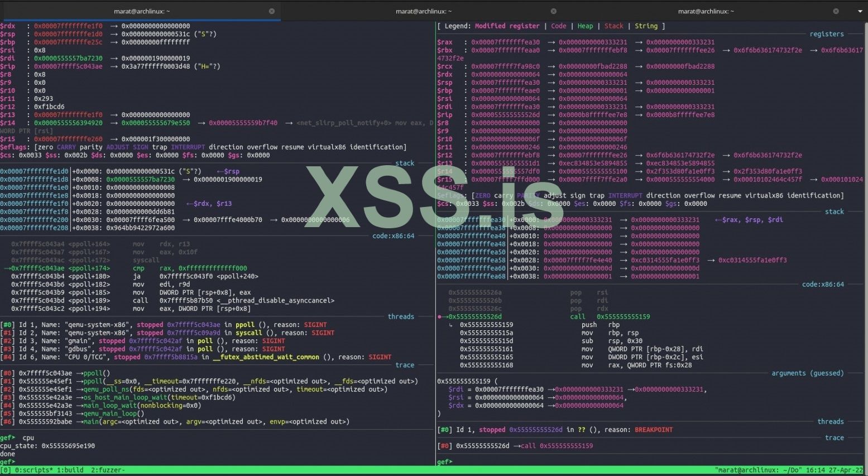This screenshot has height=476, width=868.
Task: Click thread row with Name "gmain"
Action: click(143, 341)
